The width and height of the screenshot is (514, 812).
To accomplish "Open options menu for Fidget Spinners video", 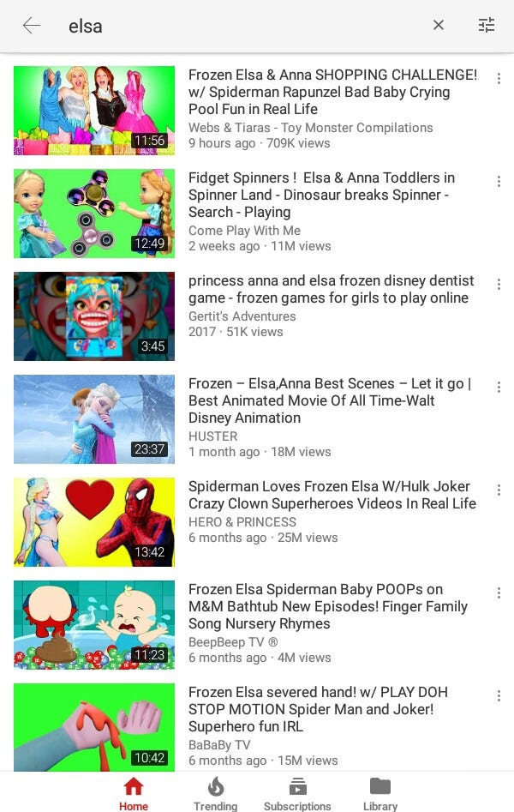I will 499,181.
